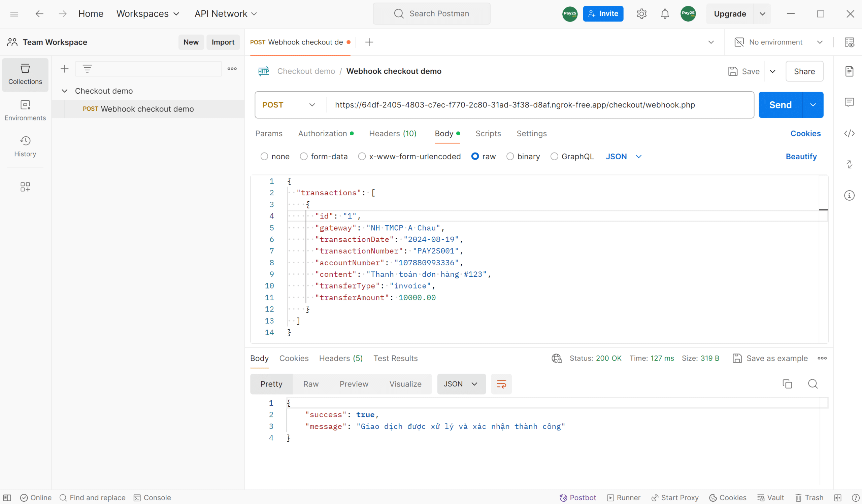Select the raw body radio
This screenshot has width=862, height=504.
[475, 156]
